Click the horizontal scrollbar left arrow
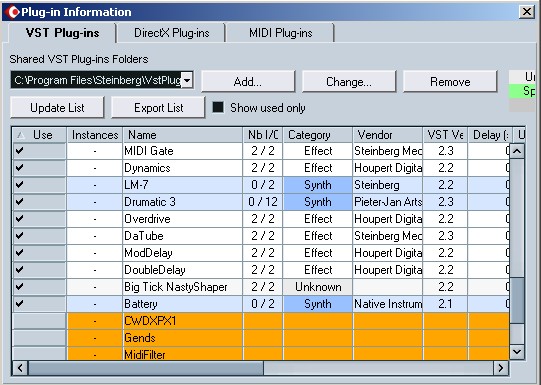Viewport: 541px width, 385px height. click(20, 368)
